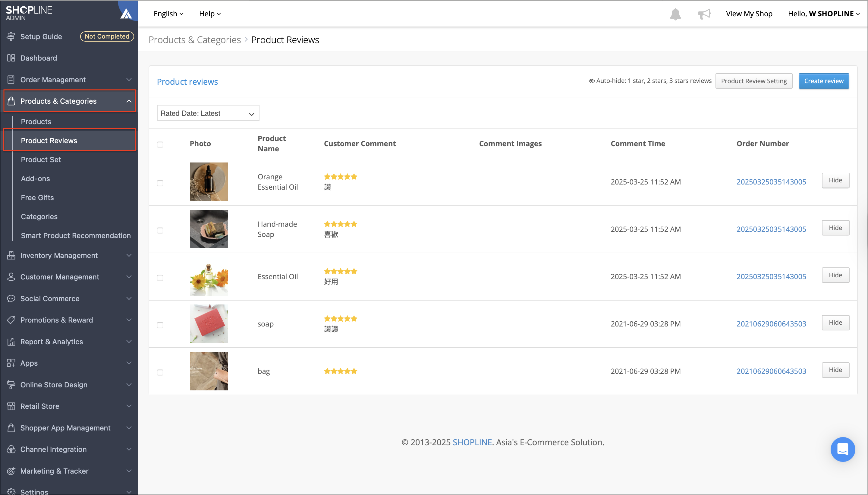868x495 pixels.
Task: Click the Order Management clipboard icon
Action: [11, 80]
